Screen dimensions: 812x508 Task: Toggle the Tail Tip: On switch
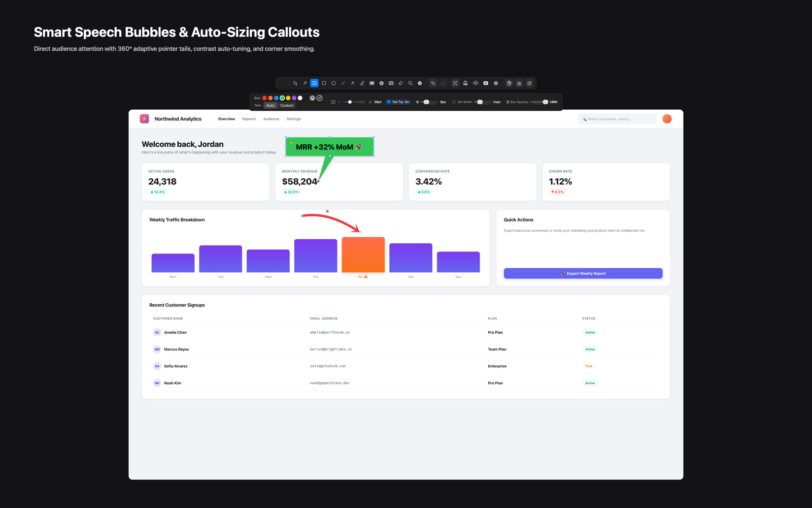pyautogui.click(x=398, y=102)
